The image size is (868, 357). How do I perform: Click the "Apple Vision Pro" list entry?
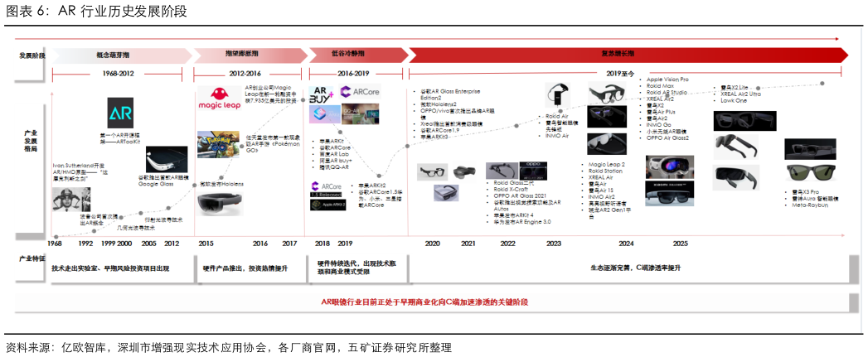667,80
